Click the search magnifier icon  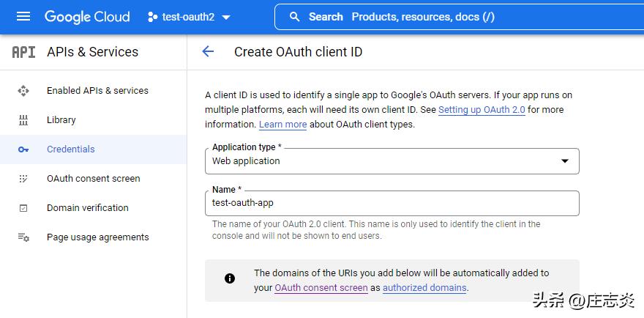294,17
